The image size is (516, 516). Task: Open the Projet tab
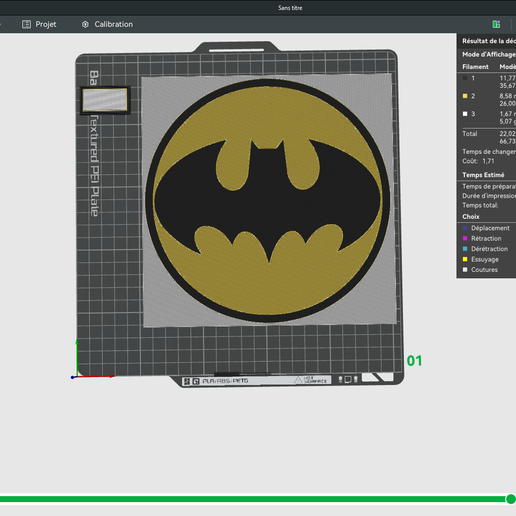point(39,24)
